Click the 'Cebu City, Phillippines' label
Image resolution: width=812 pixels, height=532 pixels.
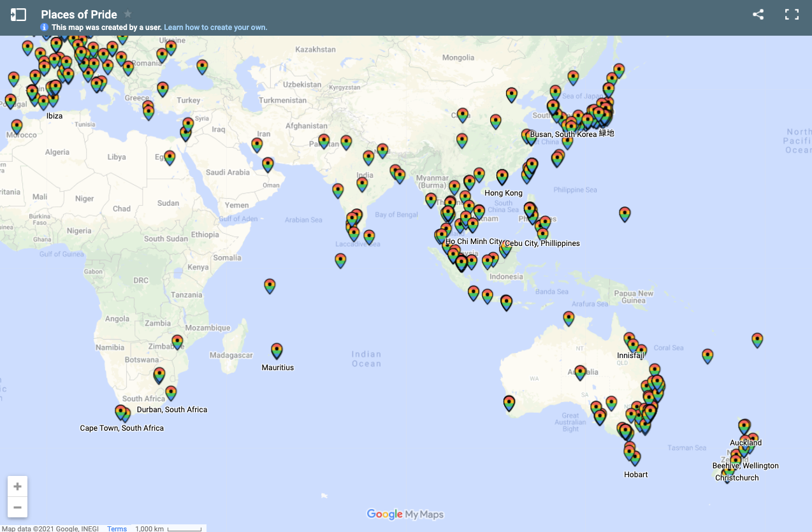click(542, 243)
